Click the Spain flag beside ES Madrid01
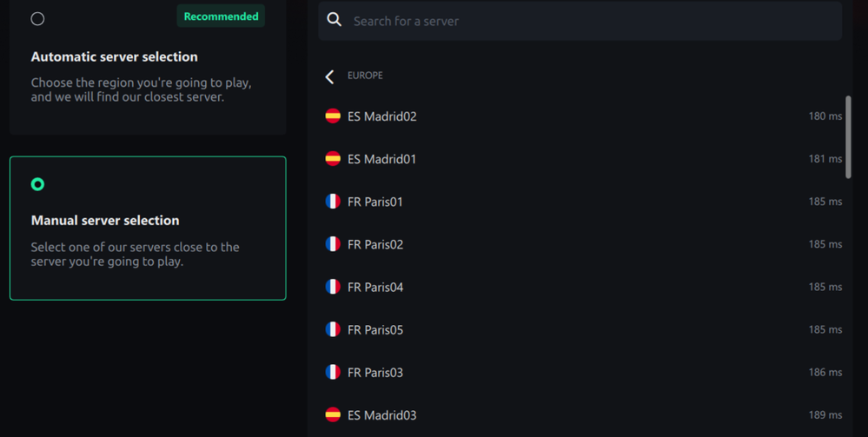Viewport: 868px width, 437px height. point(333,158)
